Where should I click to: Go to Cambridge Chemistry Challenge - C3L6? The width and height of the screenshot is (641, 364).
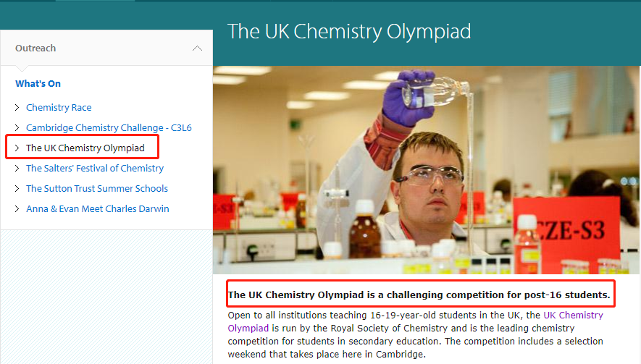click(109, 128)
